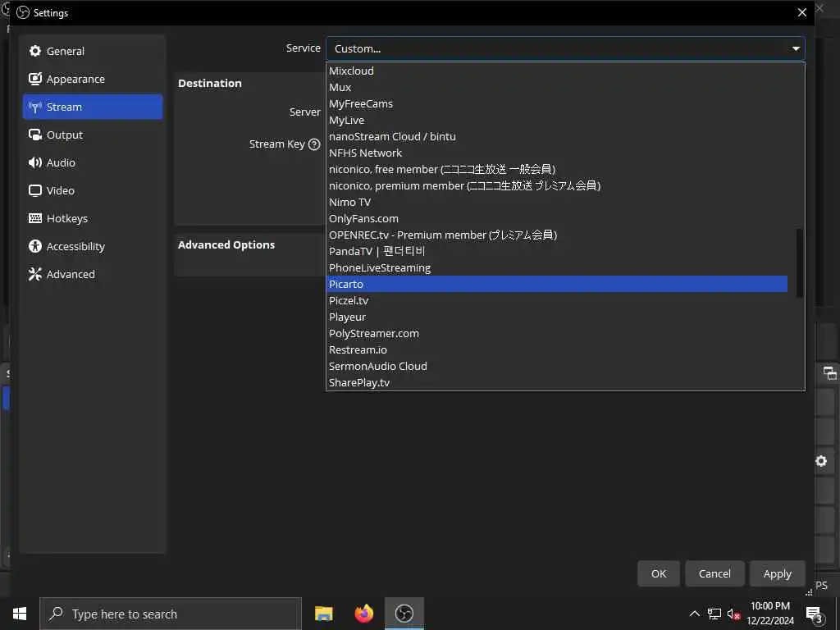The image size is (840, 630).
Task: Open the Appearance settings section
Action: click(x=92, y=79)
